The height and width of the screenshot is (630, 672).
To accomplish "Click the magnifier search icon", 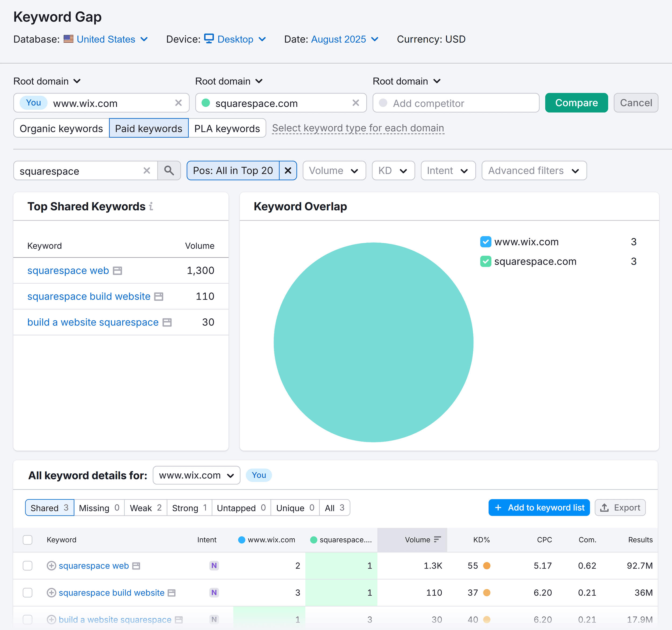I will 169,171.
